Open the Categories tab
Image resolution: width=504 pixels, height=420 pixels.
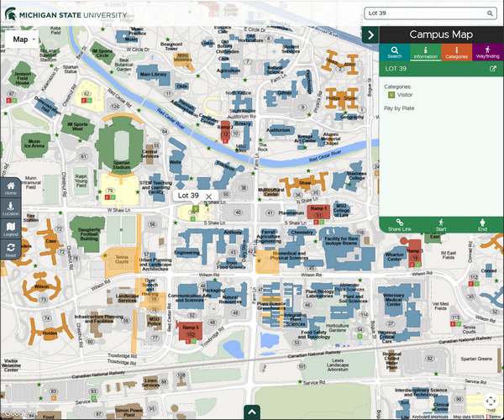[456, 52]
